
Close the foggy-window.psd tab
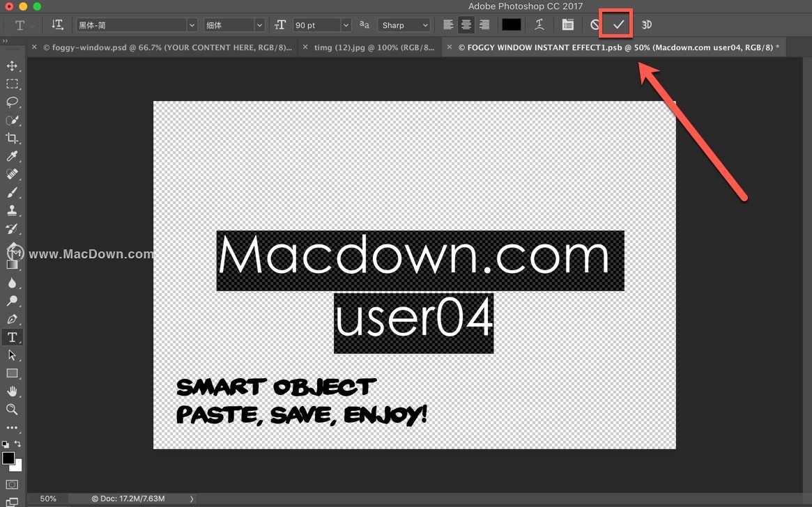pyautogui.click(x=34, y=47)
